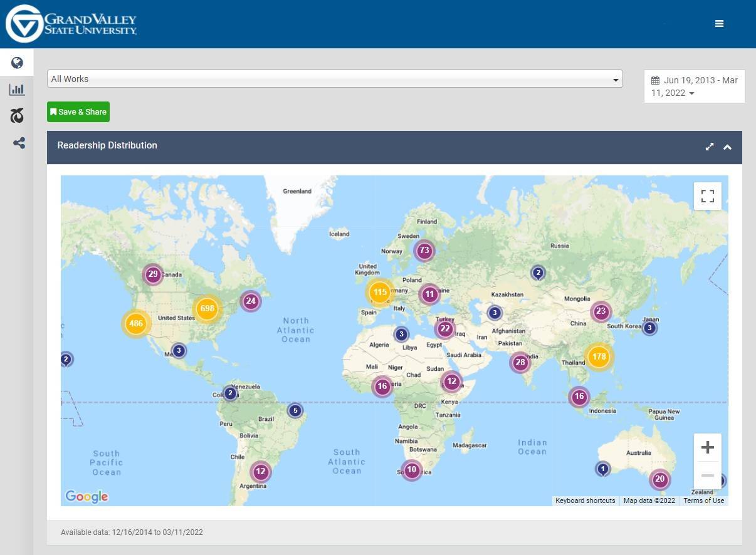Click the plus zoom slider control on the map
The width and height of the screenshot is (756, 555).
click(707, 447)
